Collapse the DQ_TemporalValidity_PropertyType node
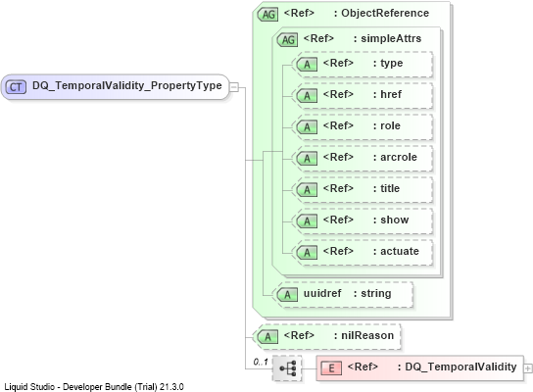 pyautogui.click(x=234, y=87)
